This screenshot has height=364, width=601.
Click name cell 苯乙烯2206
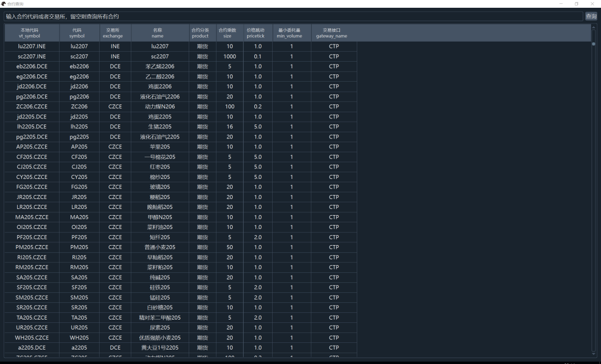tap(160, 66)
